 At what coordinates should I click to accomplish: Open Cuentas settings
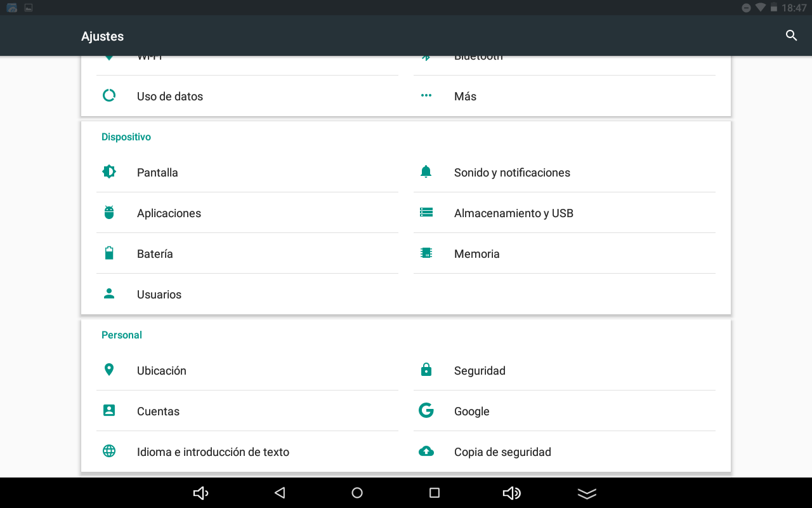pos(247,411)
